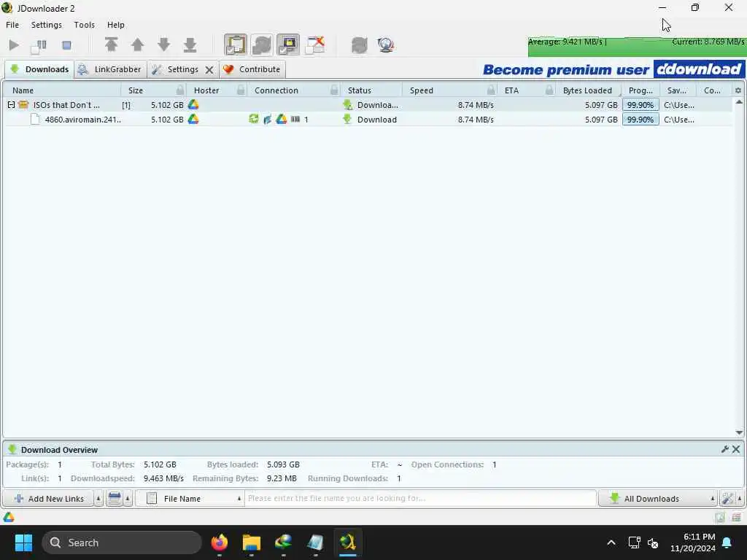The height and width of the screenshot is (560, 747).
Task: Click the 99.90% progress bar of package row
Action: point(640,105)
